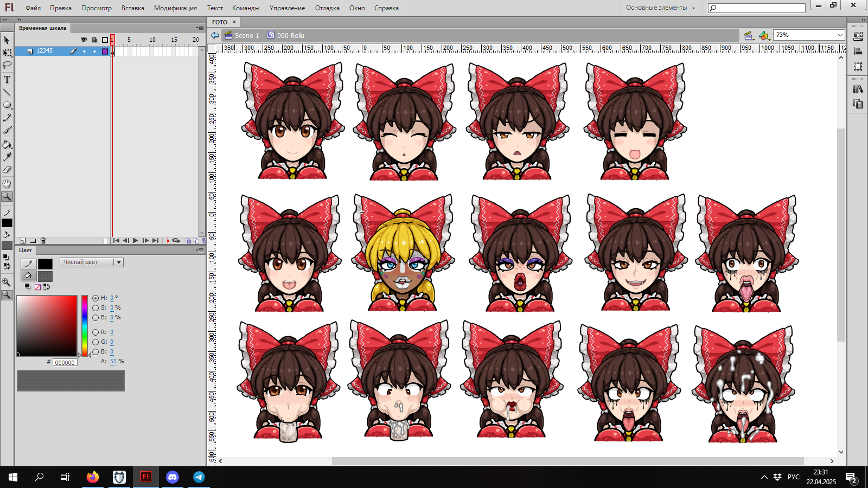Viewport: 868px width, 488px height.
Task: Delete the selected layer with trash icon
Action: click(43, 240)
